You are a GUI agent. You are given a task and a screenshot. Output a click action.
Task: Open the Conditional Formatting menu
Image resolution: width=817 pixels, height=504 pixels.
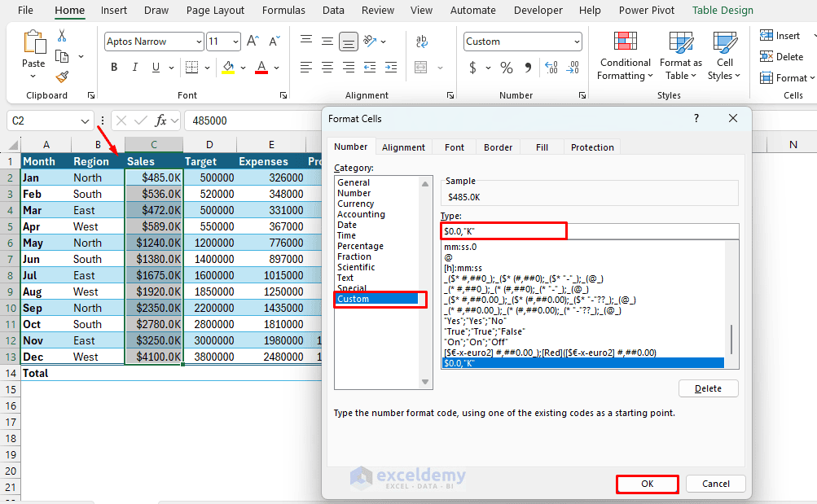coord(625,55)
